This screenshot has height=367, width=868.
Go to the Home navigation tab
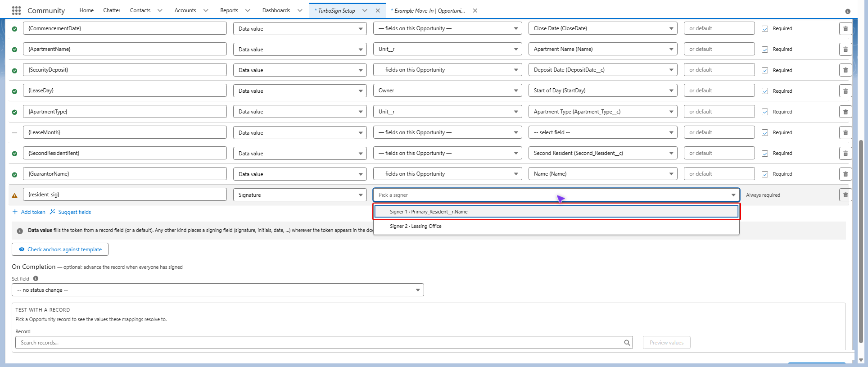tap(86, 10)
